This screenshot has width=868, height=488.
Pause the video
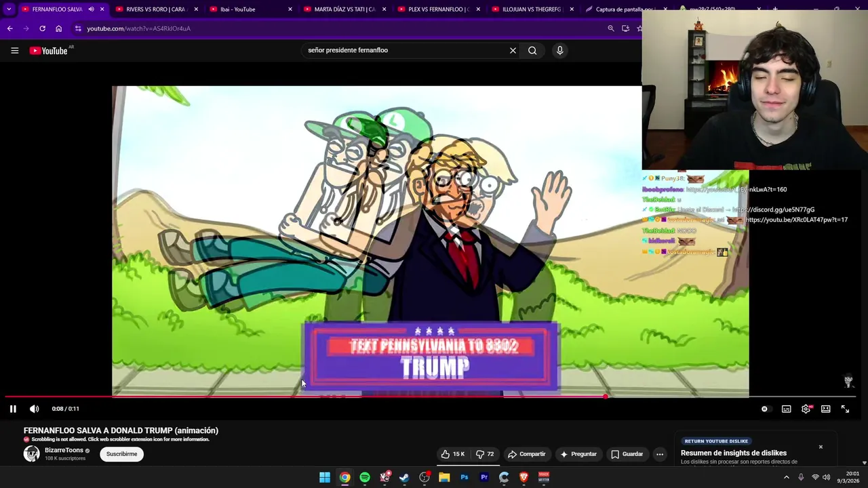coord(13,409)
